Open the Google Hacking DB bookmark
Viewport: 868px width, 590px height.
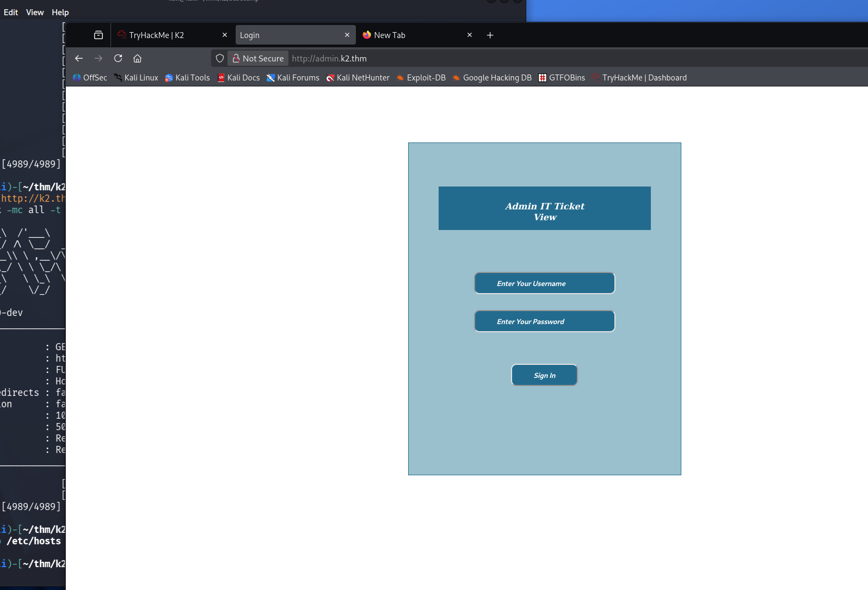click(x=492, y=78)
